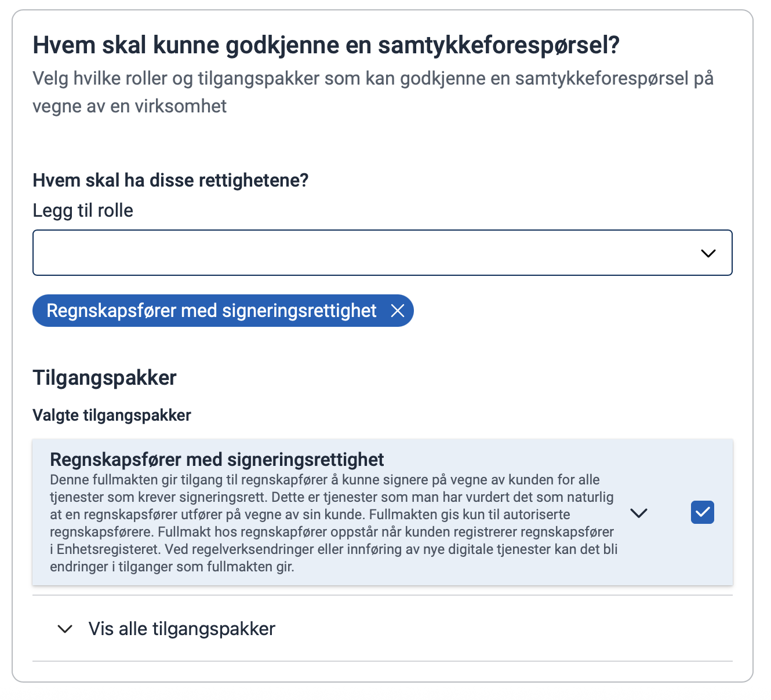
Task: Click the divider line below Vis alle tilgangspakker
Action: pos(383,661)
